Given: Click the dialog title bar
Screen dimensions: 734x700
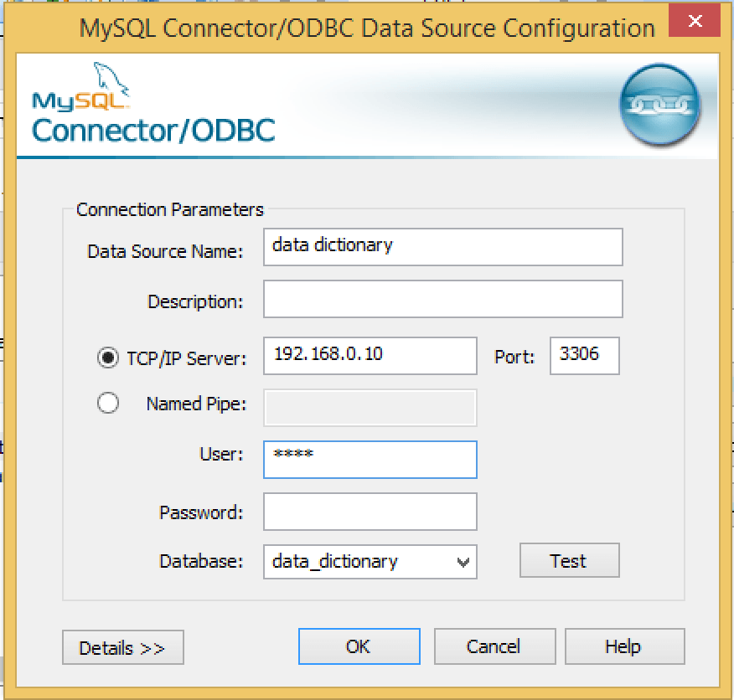Looking at the screenshot, I should [x=366, y=28].
